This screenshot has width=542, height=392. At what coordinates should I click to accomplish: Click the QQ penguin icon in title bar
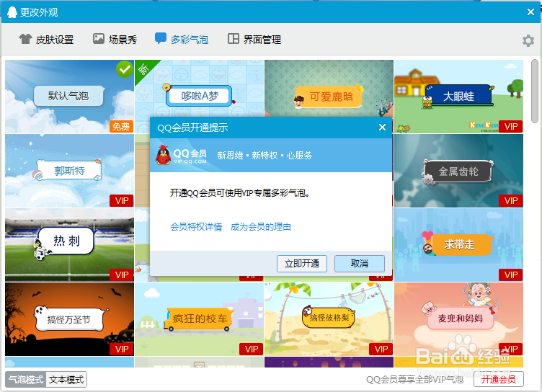point(12,12)
